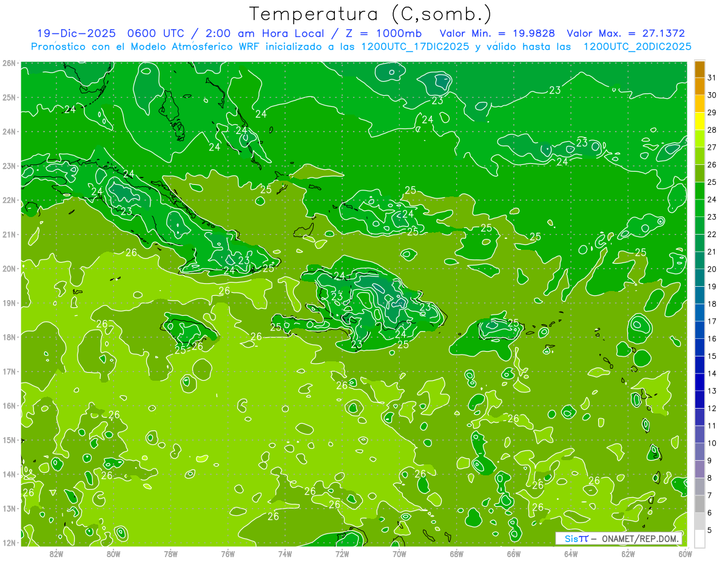Click the color scale label "18"
Screen dimensions: 728x562
712,304
